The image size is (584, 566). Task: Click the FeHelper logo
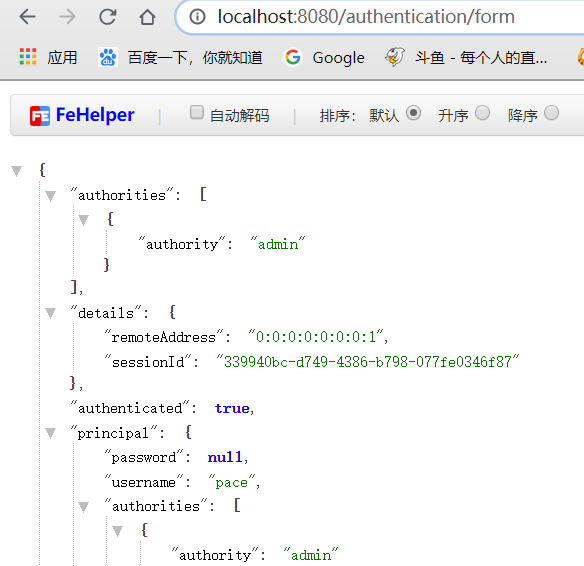(82, 115)
